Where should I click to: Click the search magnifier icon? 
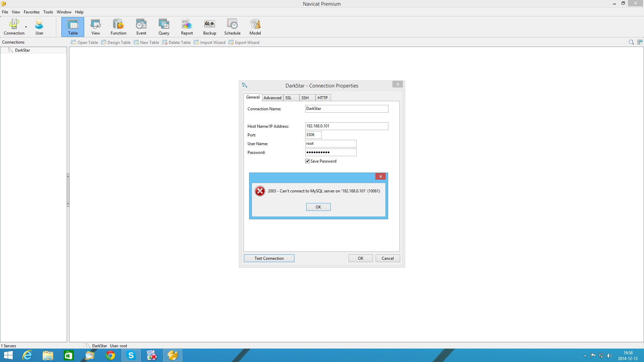(x=631, y=42)
